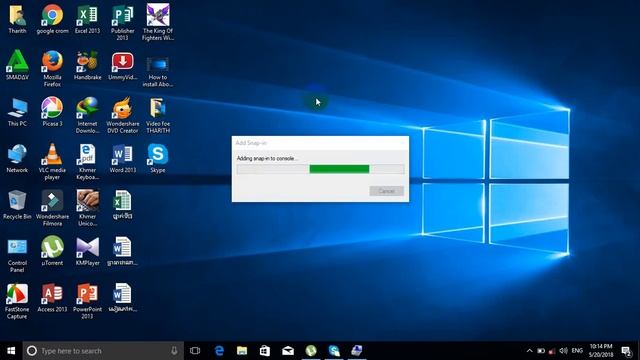
Task: Launch Mozilla Firefox shortcut
Action: coord(52,69)
